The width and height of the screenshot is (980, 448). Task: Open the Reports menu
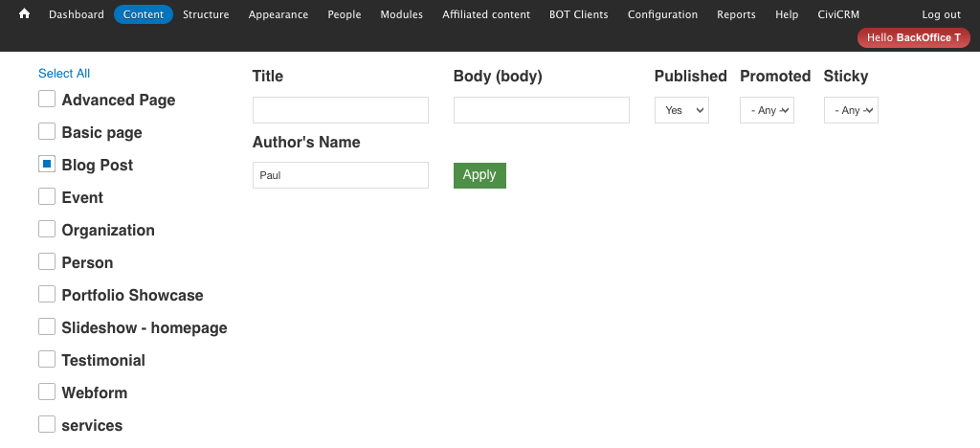click(x=736, y=14)
